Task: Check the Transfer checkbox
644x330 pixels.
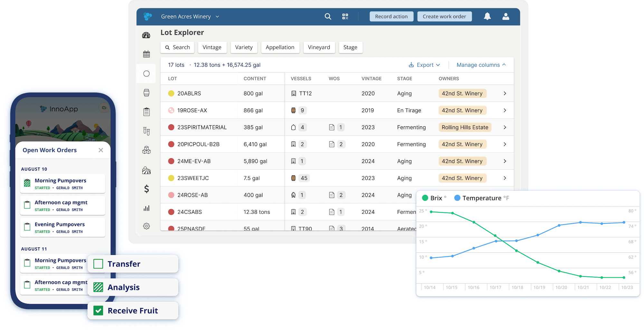Action: click(98, 264)
